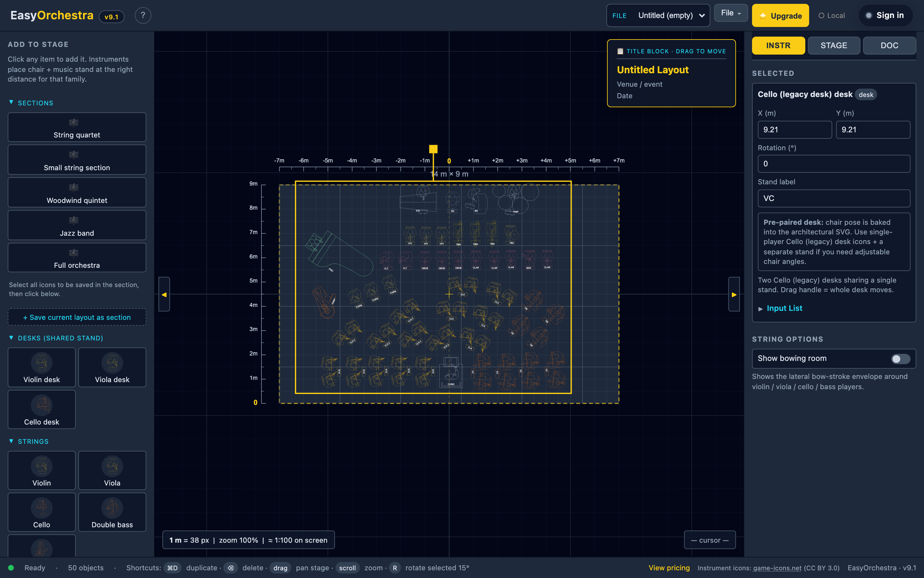924x578 pixels.
Task: Select the Local storage radio option
Action: pos(832,16)
